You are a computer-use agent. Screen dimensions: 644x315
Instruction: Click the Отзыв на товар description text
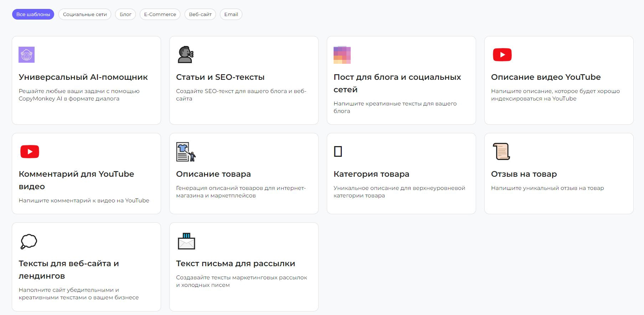[547, 188]
